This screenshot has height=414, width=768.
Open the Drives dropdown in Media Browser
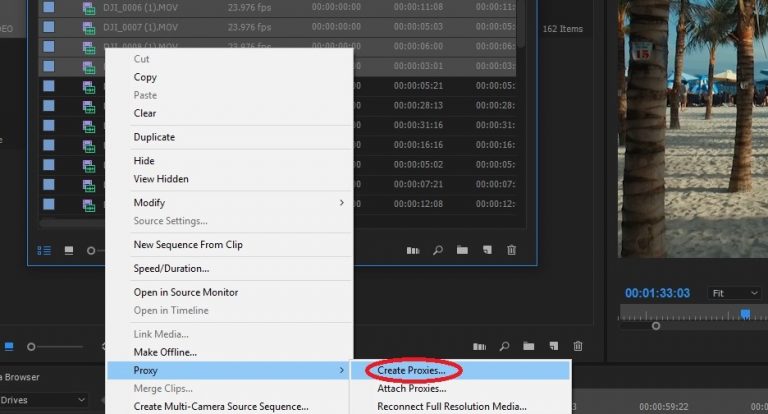pyautogui.click(x=45, y=399)
